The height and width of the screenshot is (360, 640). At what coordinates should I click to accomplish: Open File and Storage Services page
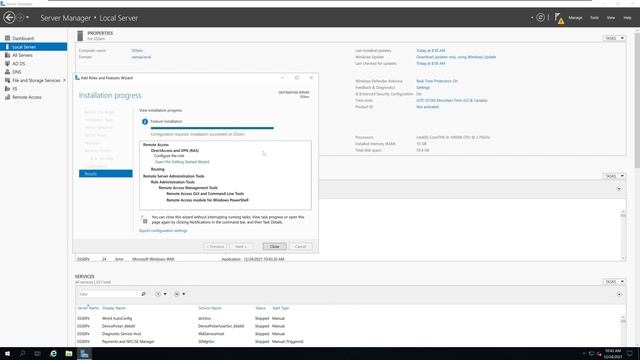click(36, 80)
